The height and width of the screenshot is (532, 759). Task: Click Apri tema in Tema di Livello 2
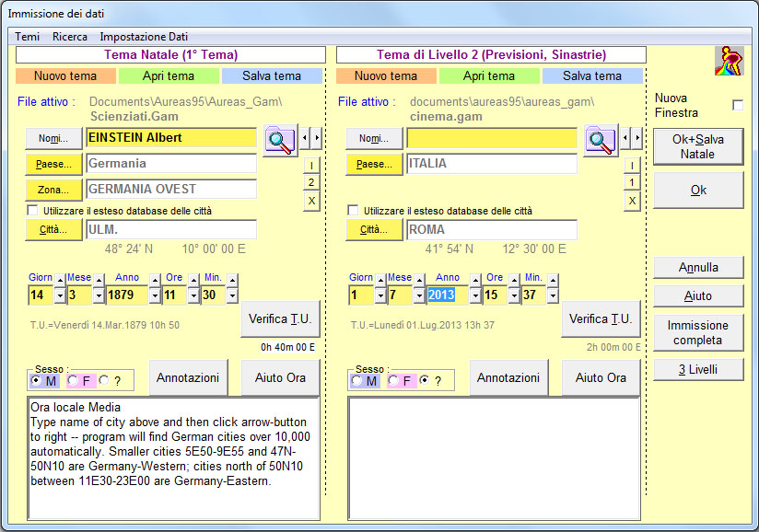489,75
